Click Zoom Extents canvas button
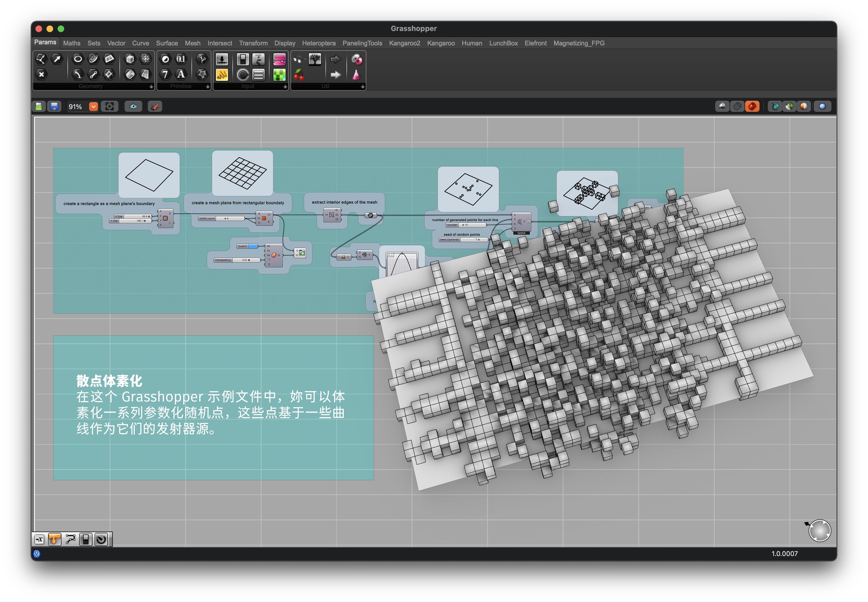 pos(109,107)
